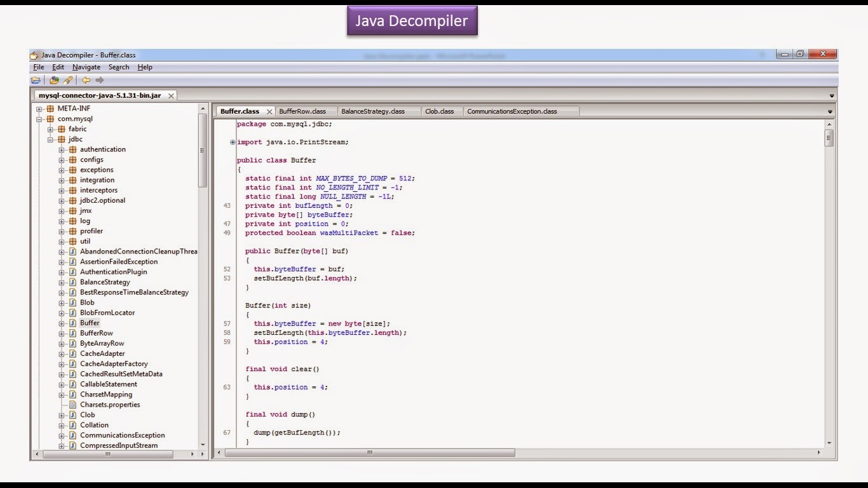Viewport: 868px width, 488px height.
Task: Click the forward navigation arrow icon
Action: (99, 80)
